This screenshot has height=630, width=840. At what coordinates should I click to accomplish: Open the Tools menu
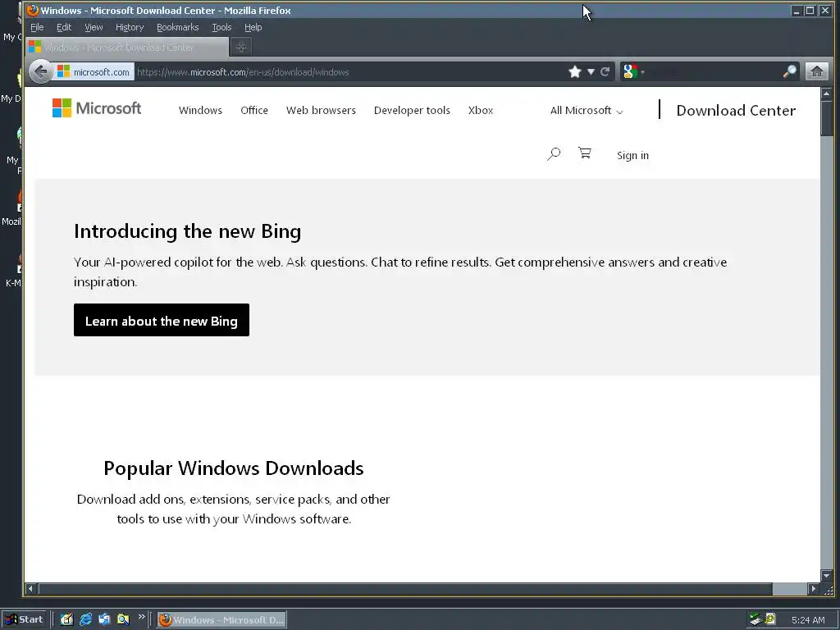point(221,27)
